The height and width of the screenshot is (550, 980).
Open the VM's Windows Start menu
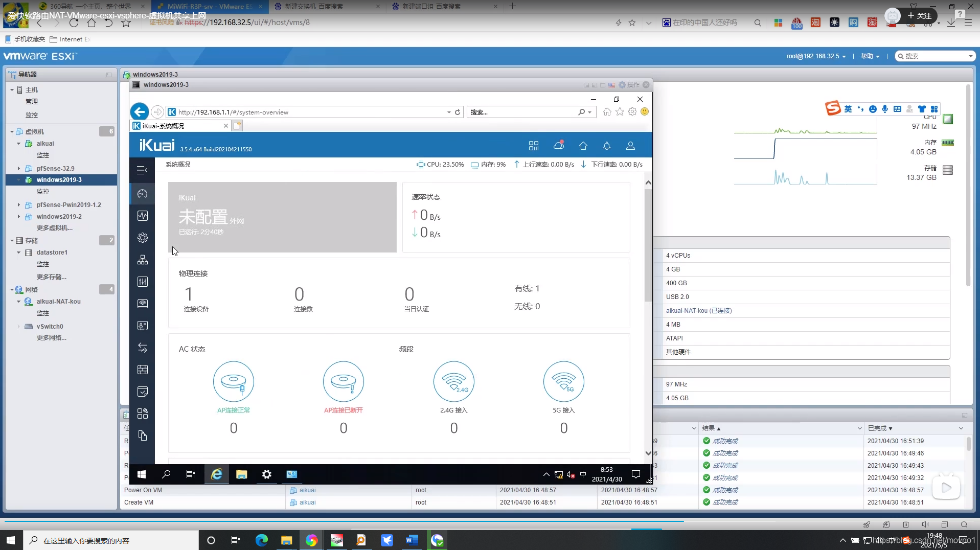coord(142,474)
